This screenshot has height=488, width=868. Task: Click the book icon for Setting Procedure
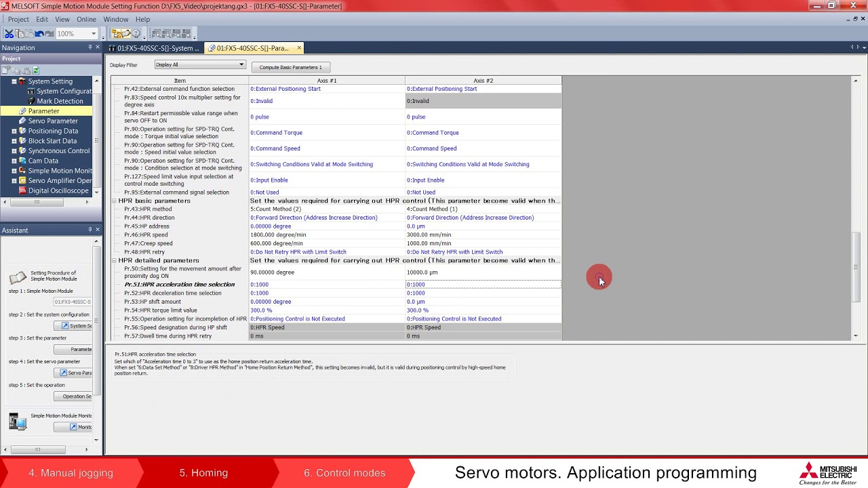18,277
